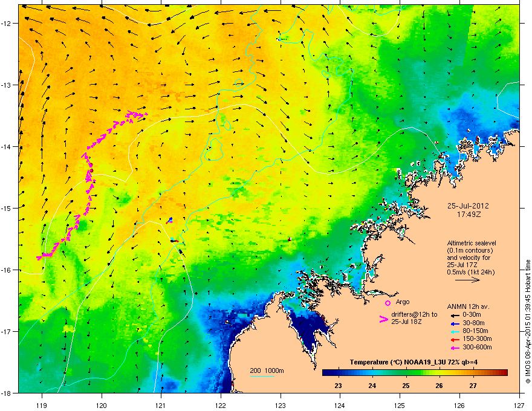The width and height of the screenshot is (532, 411).
Task: Click the colorbar tick label '24'
Action: [372, 386]
